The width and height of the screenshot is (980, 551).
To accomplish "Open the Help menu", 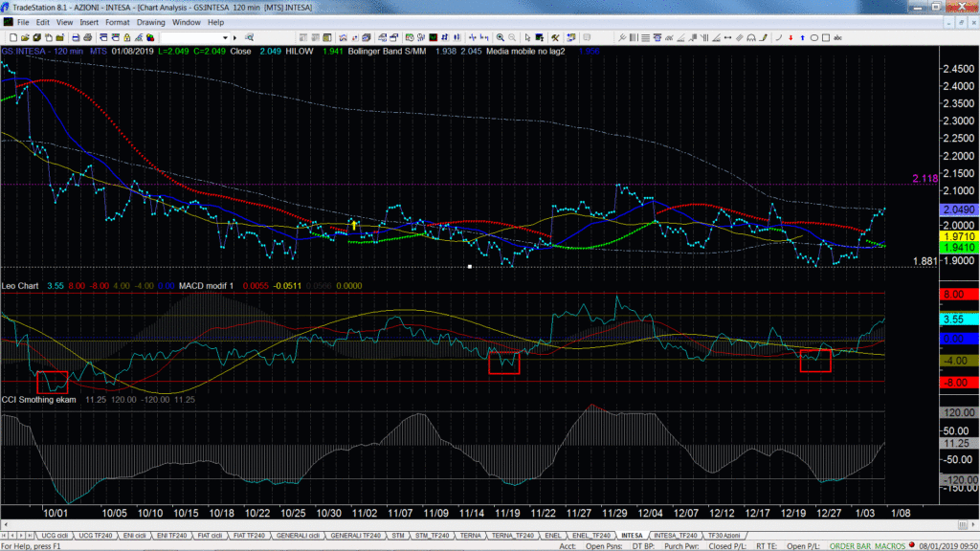I will coord(215,23).
